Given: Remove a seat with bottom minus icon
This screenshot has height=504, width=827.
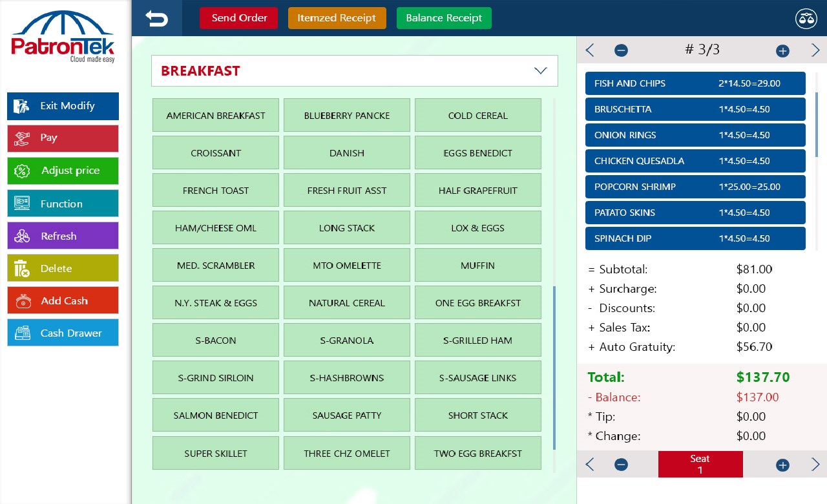Looking at the screenshot, I should 621,465.
